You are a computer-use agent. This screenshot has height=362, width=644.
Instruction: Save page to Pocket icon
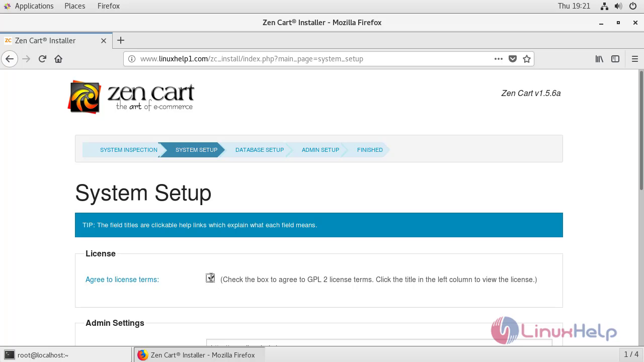(513, 59)
